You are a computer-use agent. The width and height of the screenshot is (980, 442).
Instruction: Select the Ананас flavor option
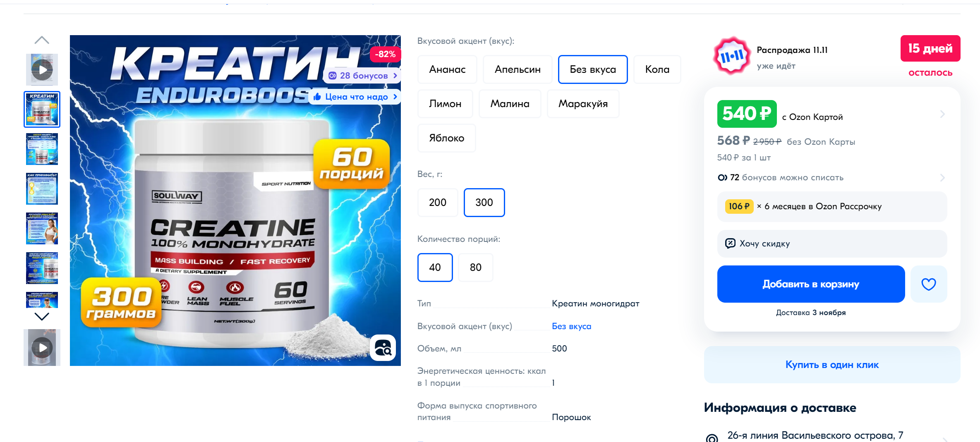[447, 69]
